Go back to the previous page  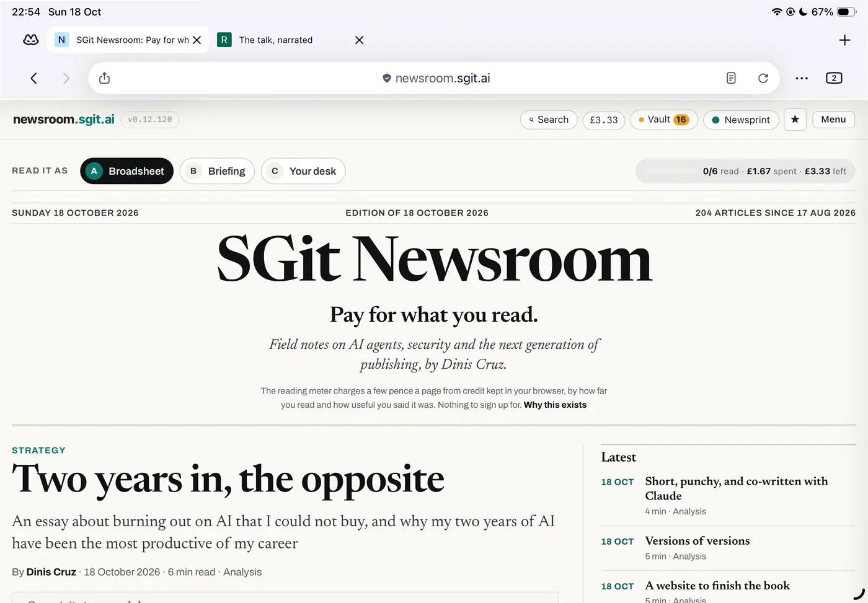click(34, 78)
